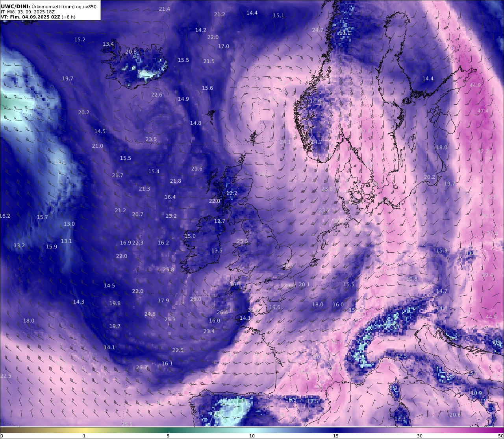Click the 21.6 value label
504x439 pixels.
(x=197, y=169)
